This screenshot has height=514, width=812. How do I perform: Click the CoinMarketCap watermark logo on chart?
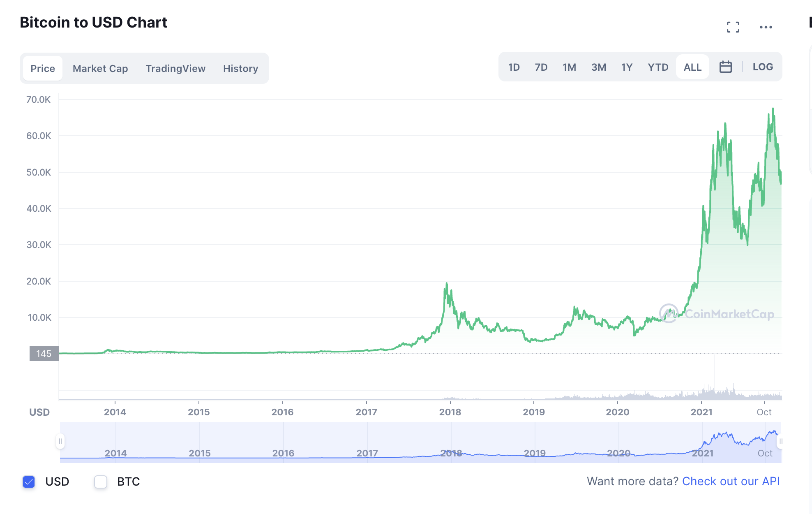click(x=717, y=314)
